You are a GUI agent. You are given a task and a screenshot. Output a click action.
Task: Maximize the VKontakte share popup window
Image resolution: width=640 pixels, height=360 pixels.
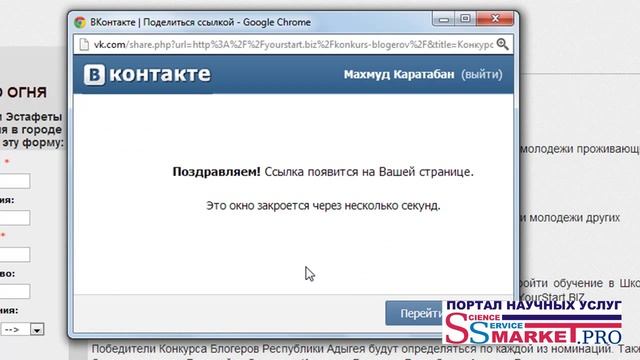(x=465, y=19)
